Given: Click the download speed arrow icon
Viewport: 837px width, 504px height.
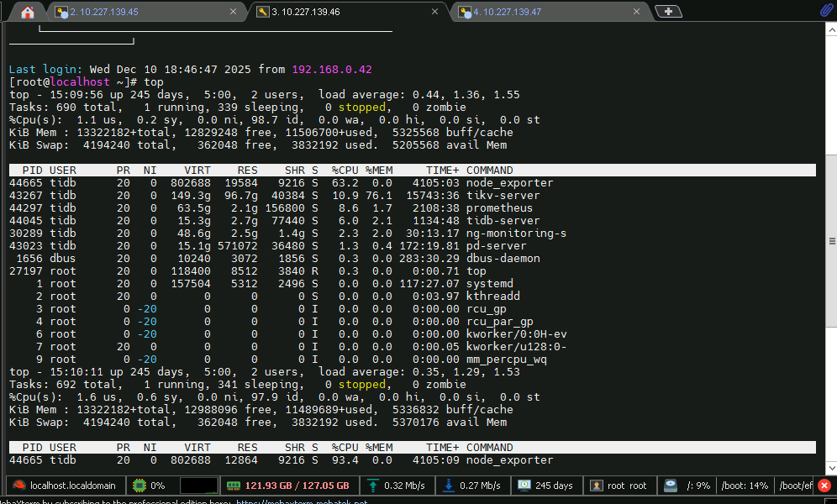Looking at the screenshot, I should 448,486.
